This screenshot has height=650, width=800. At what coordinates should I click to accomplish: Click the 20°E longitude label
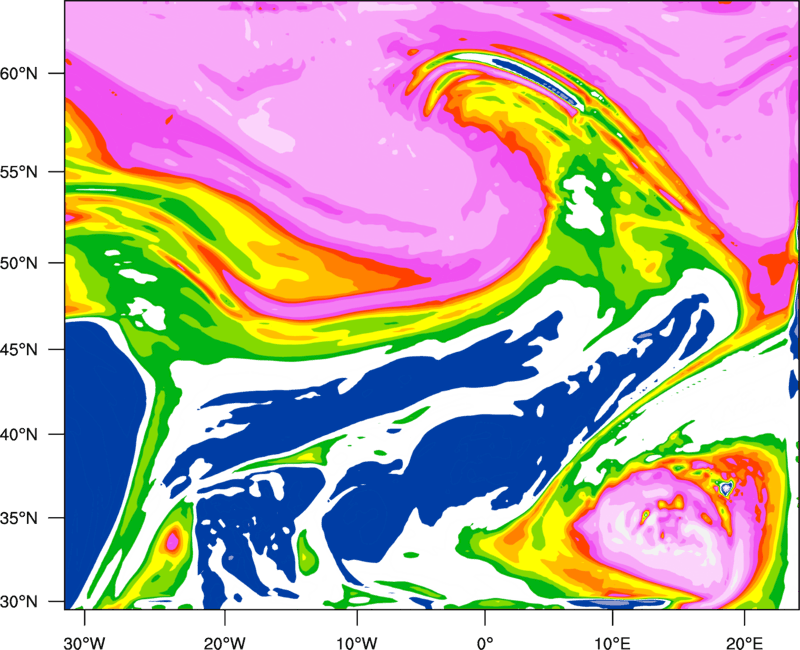[x=744, y=643]
